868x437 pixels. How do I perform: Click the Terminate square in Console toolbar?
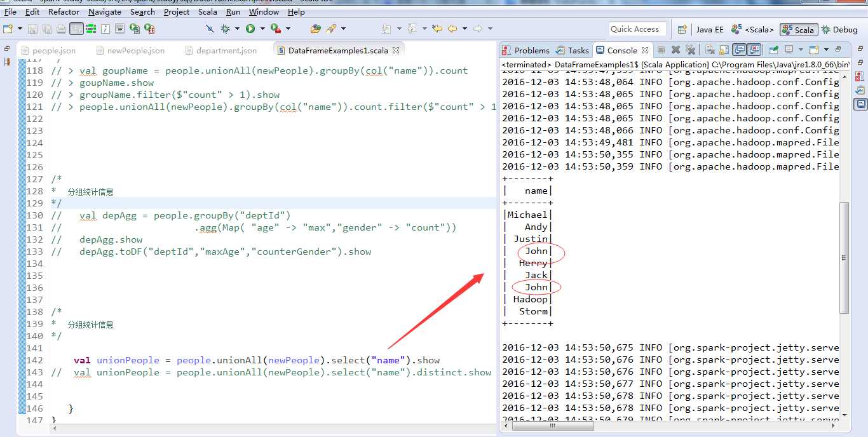click(x=661, y=50)
